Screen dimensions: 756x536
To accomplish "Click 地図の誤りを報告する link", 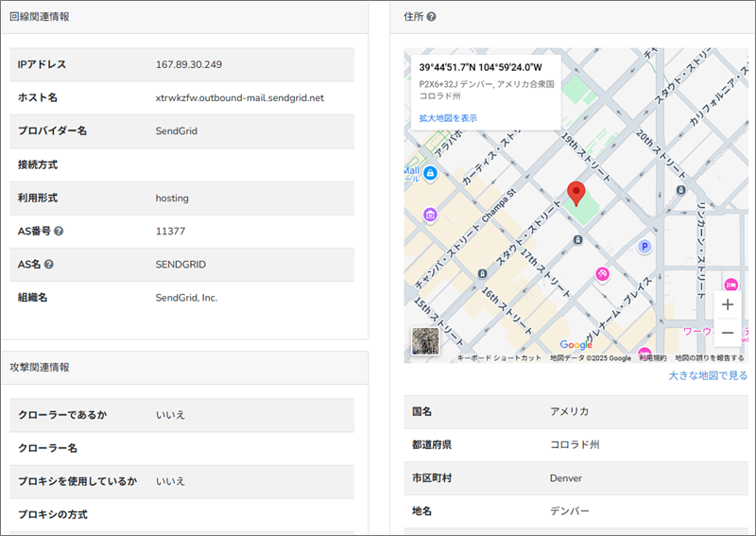I will pos(710,358).
